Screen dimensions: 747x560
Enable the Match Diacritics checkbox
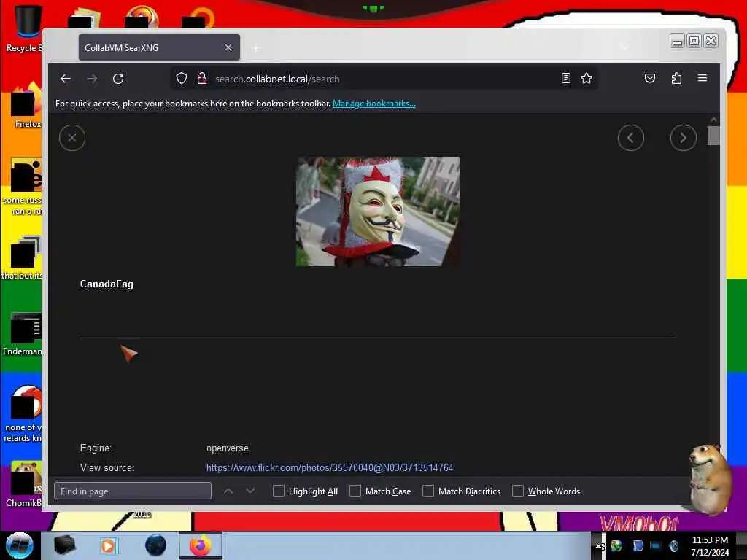427,491
